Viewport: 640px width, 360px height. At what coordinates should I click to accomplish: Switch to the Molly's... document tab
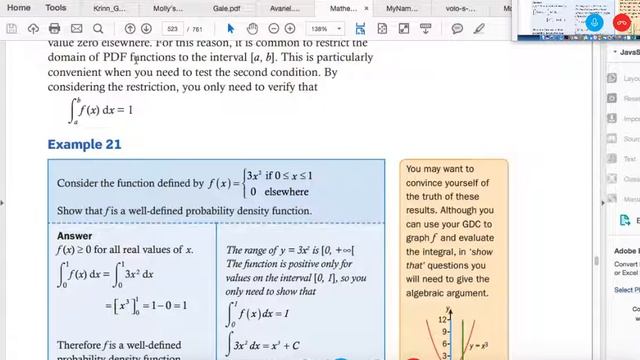[168, 8]
